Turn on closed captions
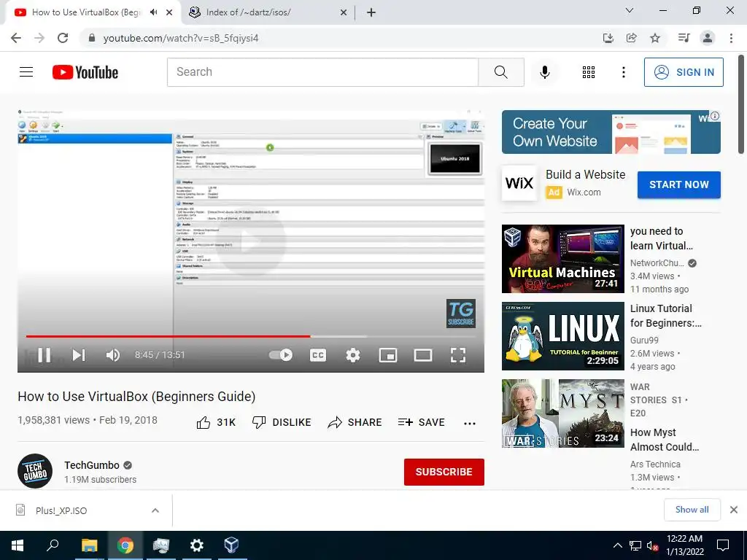Image resolution: width=747 pixels, height=560 pixels. click(x=318, y=355)
